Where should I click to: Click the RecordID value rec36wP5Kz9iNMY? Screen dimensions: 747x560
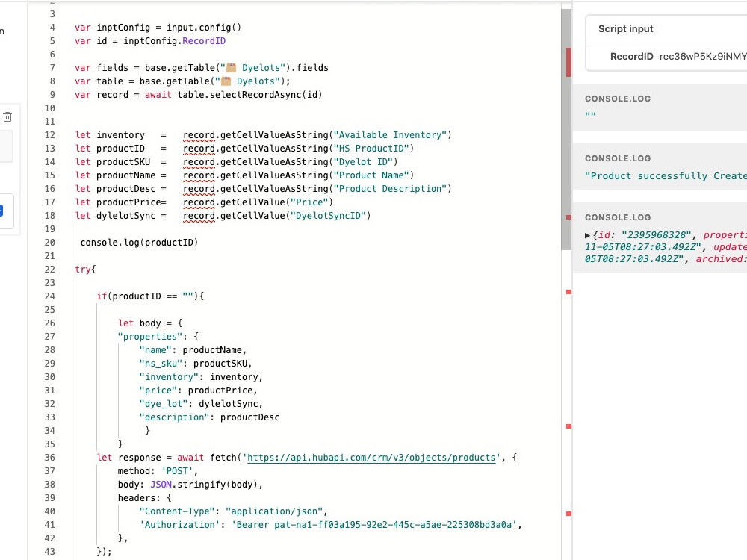703,57
